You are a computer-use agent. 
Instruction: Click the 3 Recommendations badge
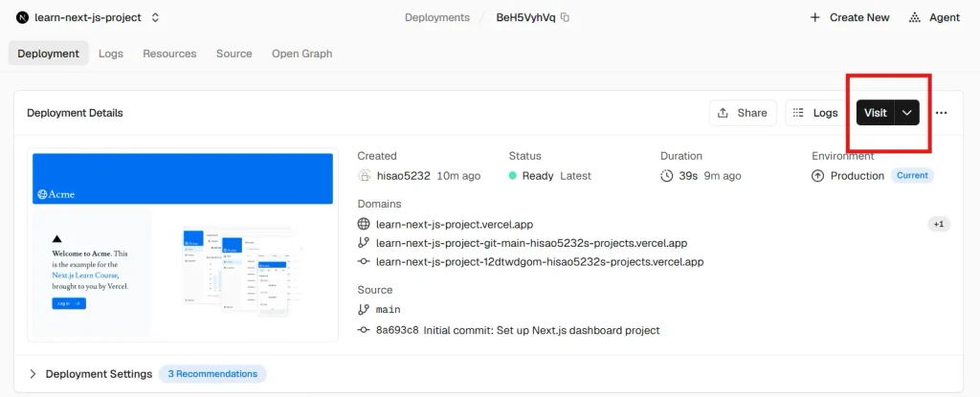click(x=212, y=374)
